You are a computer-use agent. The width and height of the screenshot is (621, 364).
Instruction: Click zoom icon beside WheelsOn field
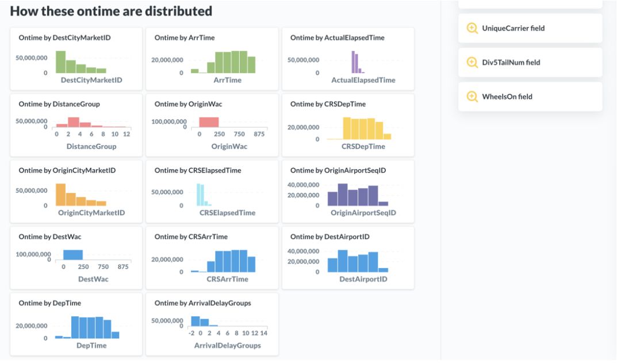471,97
